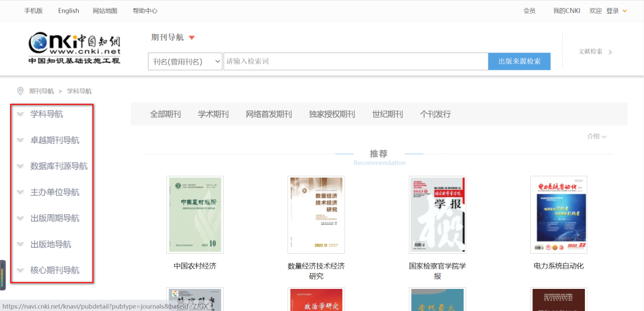Open the 刊名(曾用刊名) search field dropdown
644x311 pixels.
point(185,61)
